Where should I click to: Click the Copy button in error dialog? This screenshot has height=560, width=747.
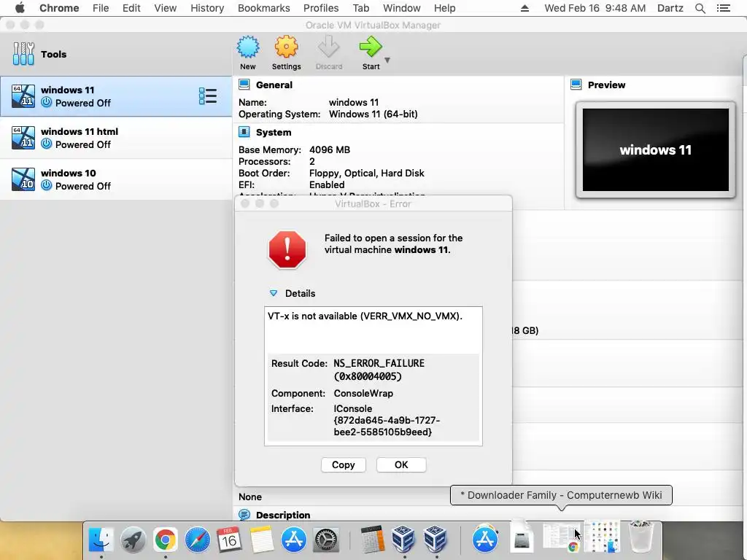pos(343,464)
